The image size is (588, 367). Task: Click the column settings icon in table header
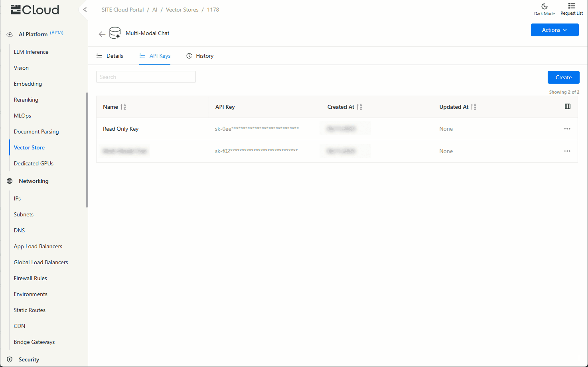(567, 106)
